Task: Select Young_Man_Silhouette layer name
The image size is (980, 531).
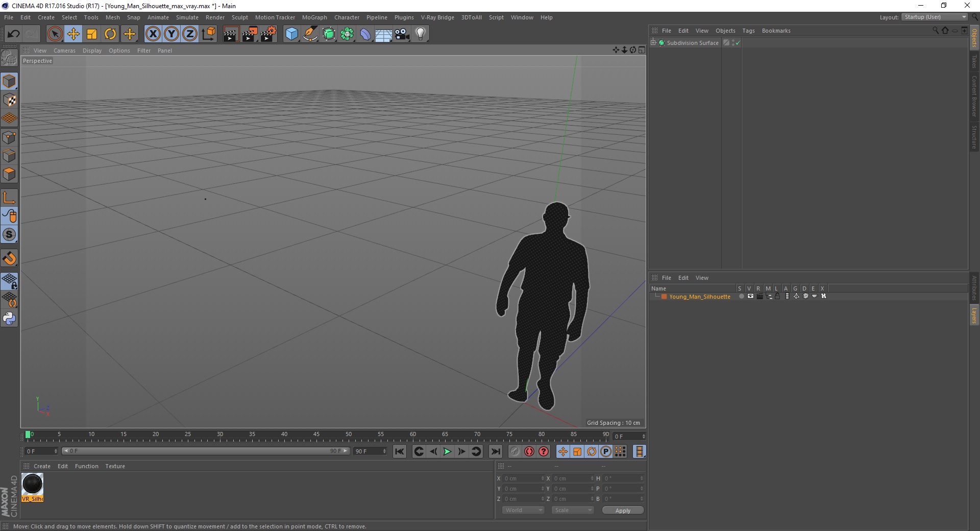Action: pos(700,297)
